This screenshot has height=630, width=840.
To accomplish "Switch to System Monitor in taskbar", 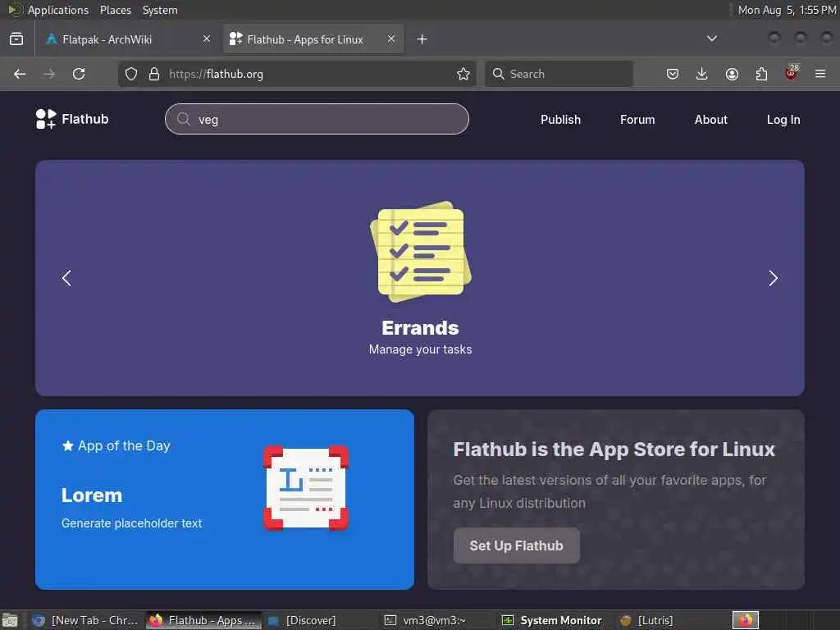I will tap(552, 620).
